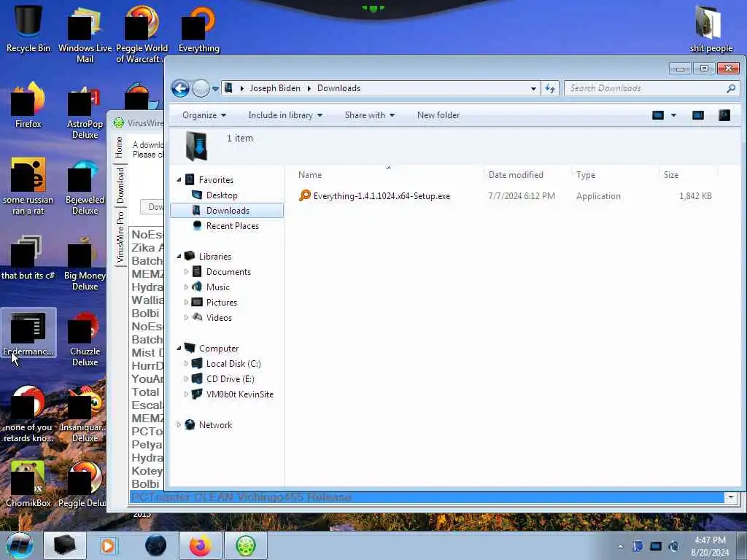The image size is (747, 560).
Task: Expand the Documents library node
Action: (186, 272)
